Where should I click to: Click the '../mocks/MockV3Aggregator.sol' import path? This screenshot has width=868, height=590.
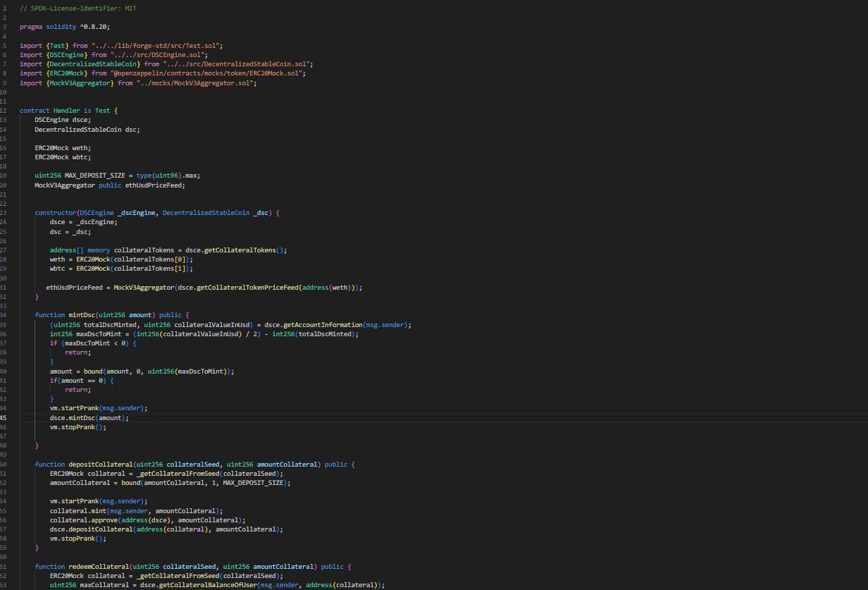(x=195, y=82)
